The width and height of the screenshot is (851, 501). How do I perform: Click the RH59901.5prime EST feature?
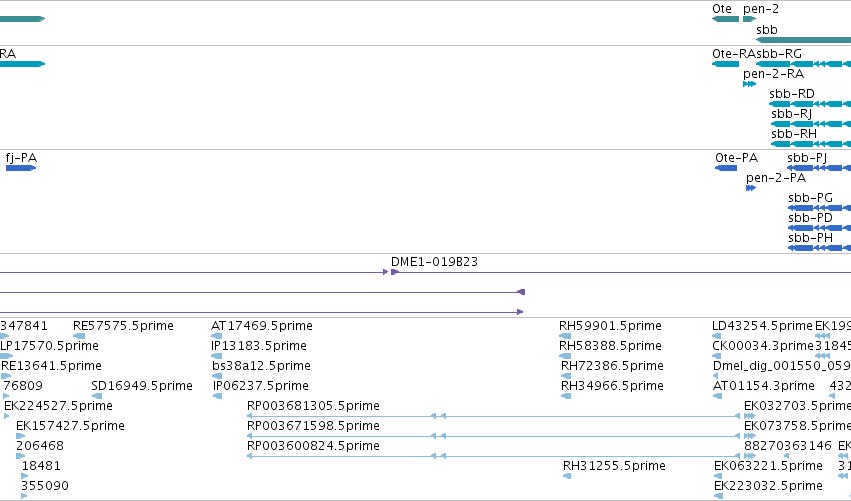(565, 336)
